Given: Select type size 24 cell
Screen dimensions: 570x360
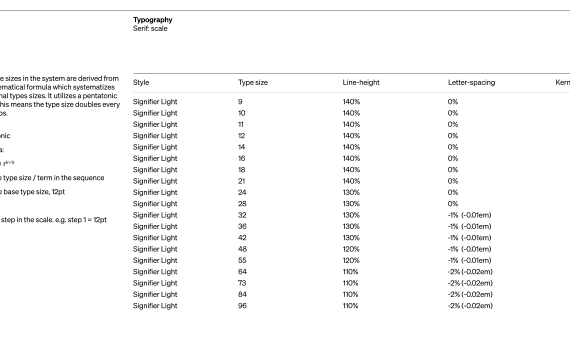Looking at the screenshot, I should (242, 192).
